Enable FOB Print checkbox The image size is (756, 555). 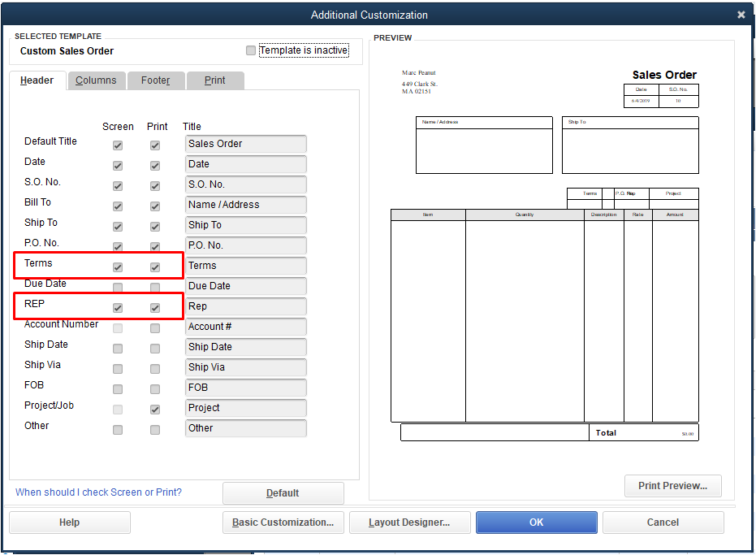pyautogui.click(x=155, y=389)
